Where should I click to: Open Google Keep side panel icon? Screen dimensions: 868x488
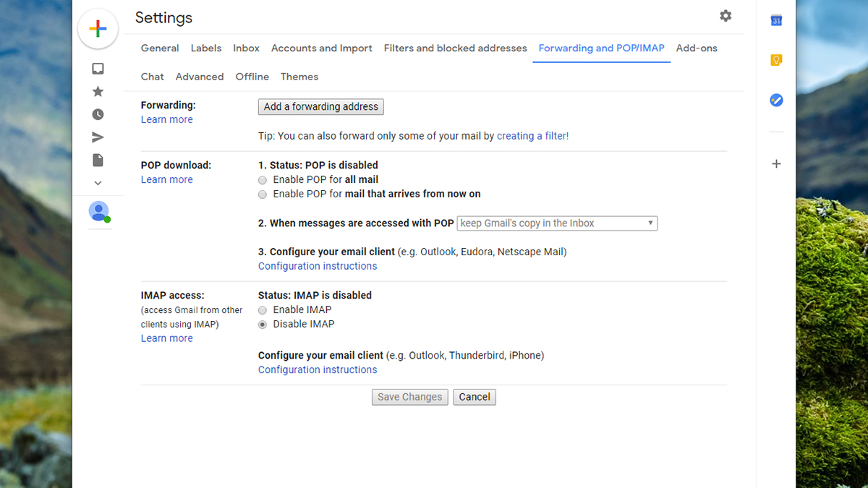tap(776, 60)
